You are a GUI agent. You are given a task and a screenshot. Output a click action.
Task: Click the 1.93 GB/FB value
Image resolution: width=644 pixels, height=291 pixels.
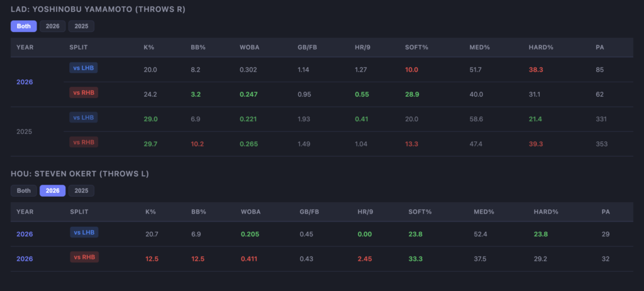[x=304, y=119]
